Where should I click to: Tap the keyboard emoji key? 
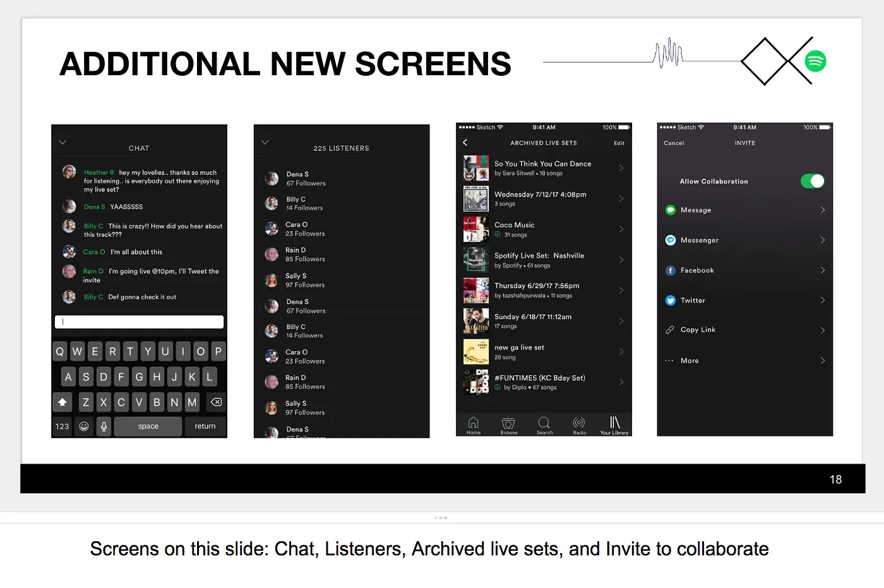pyautogui.click(x=84, y=426)
